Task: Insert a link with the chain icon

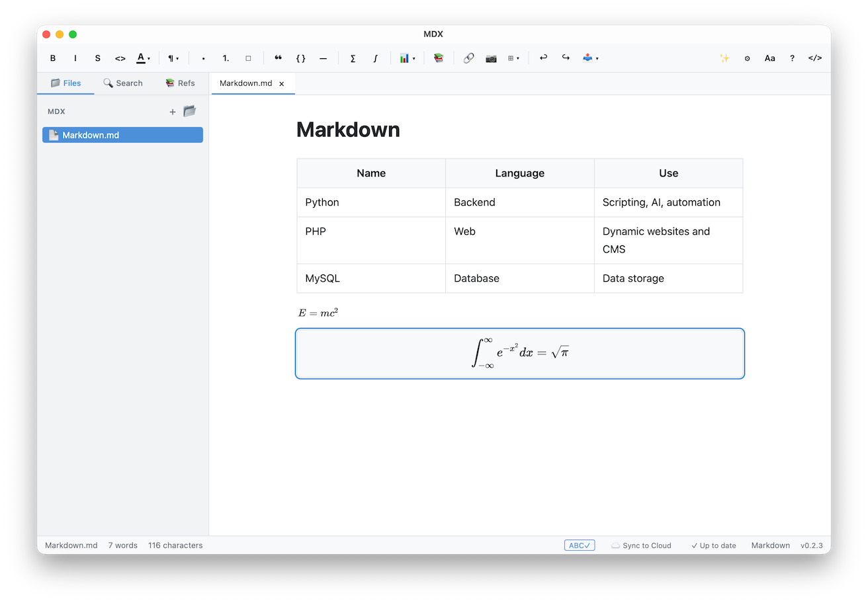Action: coord(468,58)
